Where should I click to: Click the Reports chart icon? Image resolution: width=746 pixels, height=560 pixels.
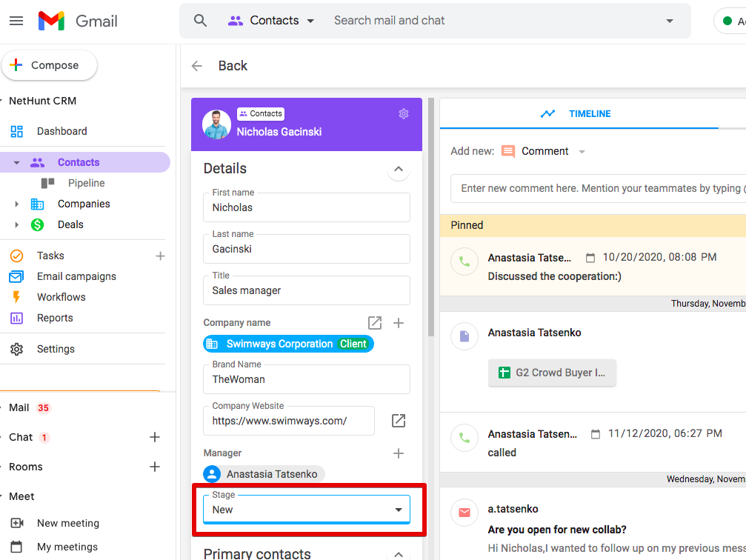[x=16, y=318]
